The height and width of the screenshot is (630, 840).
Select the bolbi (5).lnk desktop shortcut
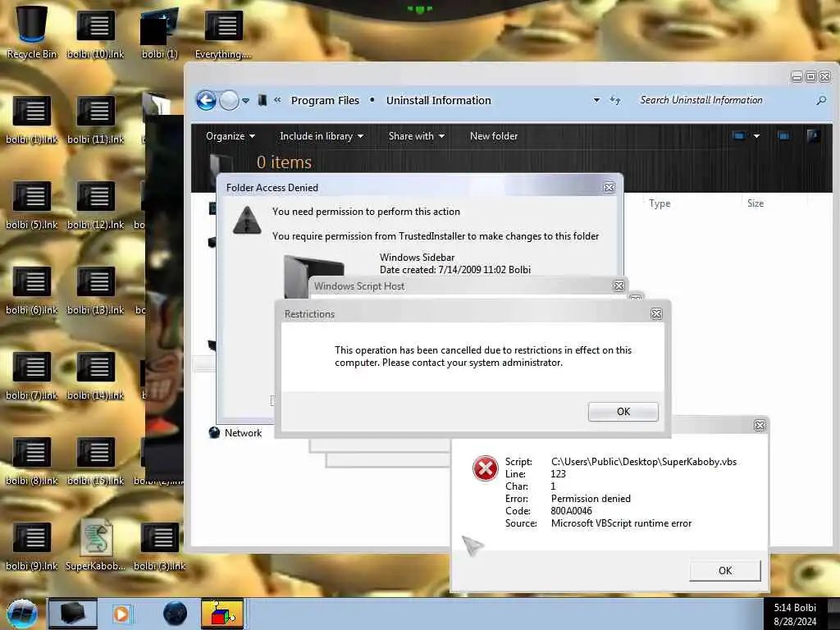click(32, 205)
